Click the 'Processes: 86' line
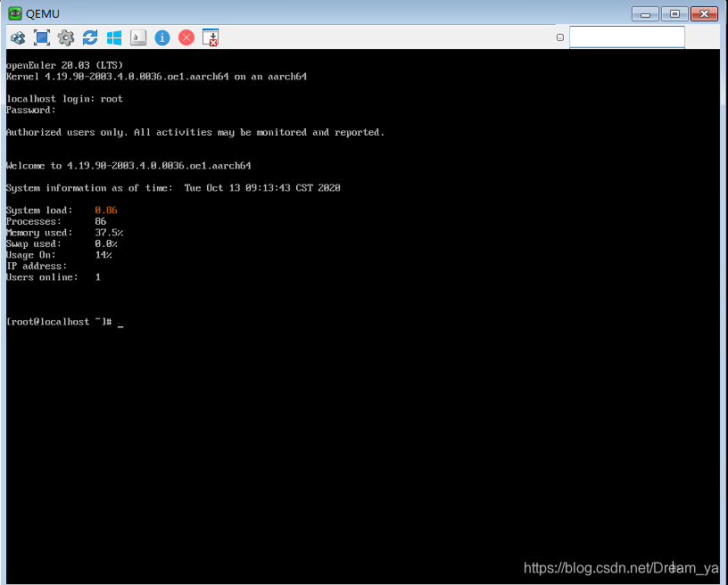 [x=56, y=222]
